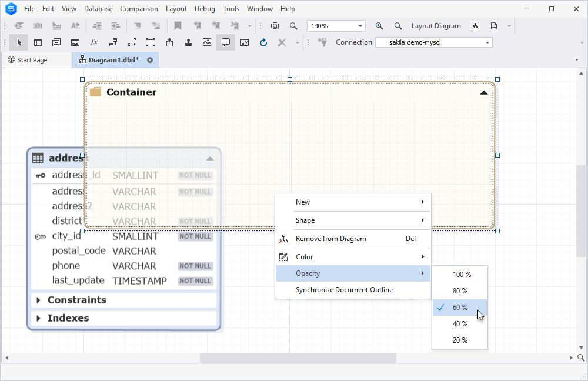Open the Database menu
Image resolution: width=588 pixels, height=381 pixels.
pos(98,9)
